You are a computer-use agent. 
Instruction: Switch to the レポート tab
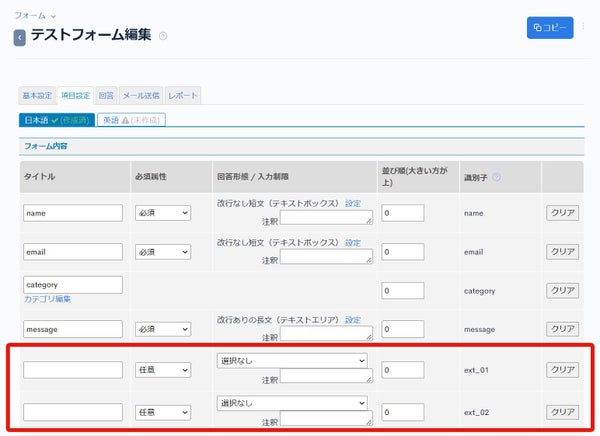pyautogui.click(x=183, y=95)
